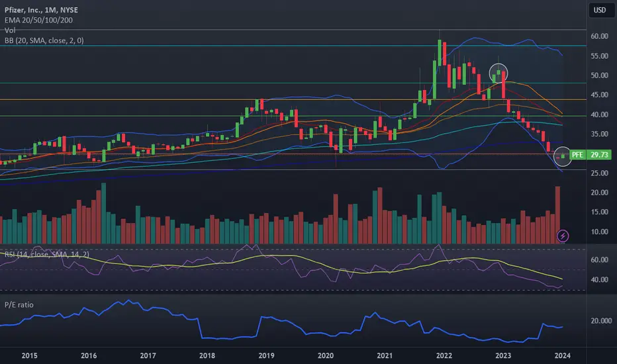This screenshot has width=617, height=364.
Task: Click 2017 on the time axis
Action: click(x=148, y=356)
